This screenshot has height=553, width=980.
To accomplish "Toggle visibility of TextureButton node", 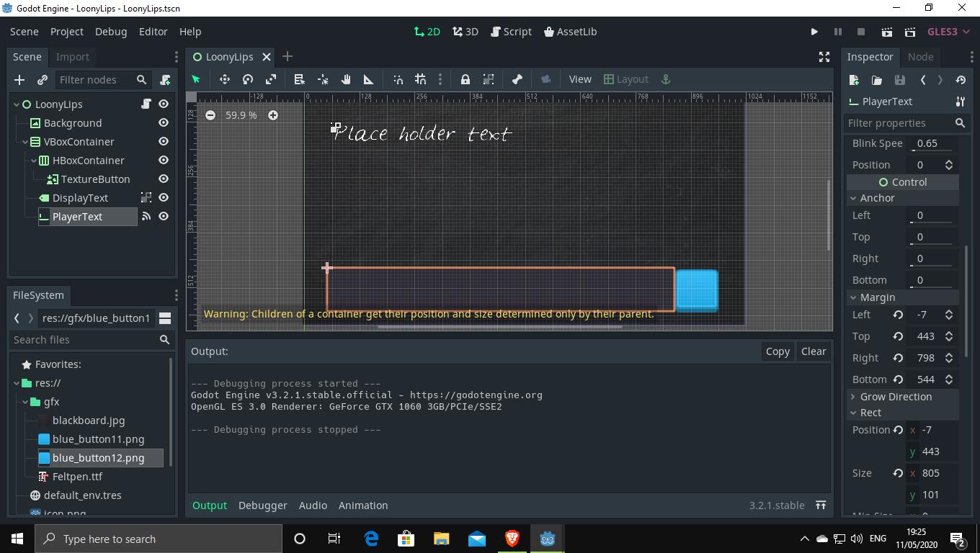I will [x=164, y=179].
